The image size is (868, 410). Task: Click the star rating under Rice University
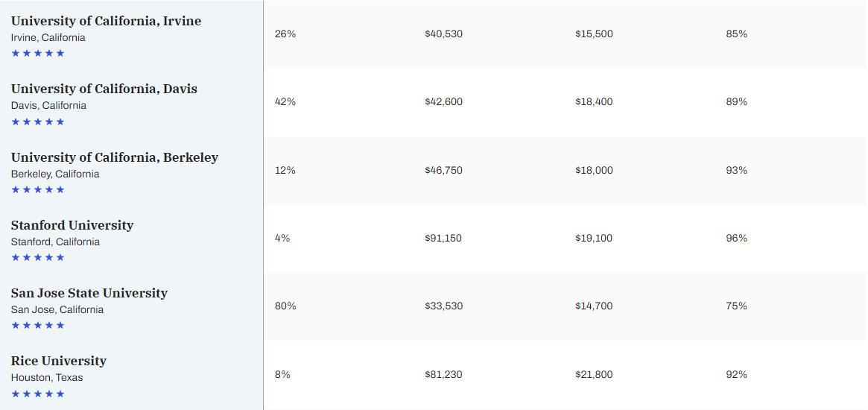click(38, 394)
